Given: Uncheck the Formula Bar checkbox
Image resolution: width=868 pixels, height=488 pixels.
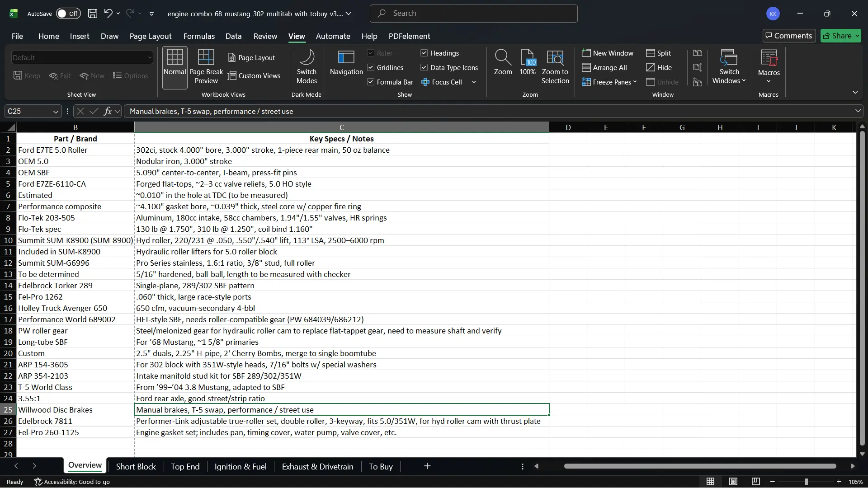Looking at the screenshot, I should 371,82.
